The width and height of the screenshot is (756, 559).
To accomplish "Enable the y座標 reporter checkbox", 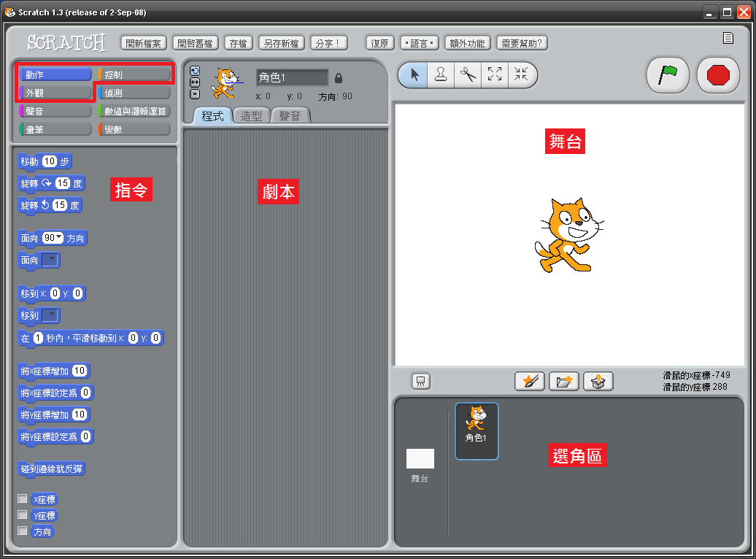I will 22,514.
